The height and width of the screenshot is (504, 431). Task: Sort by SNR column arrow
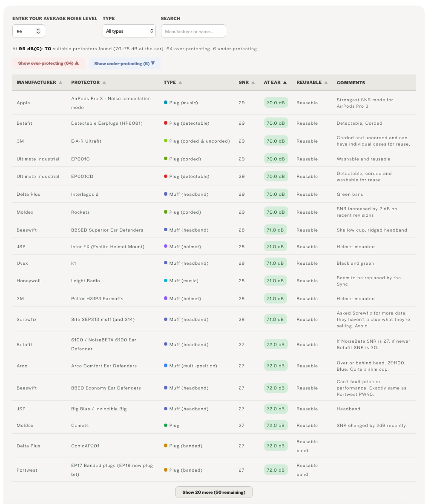pyautogui.click(x=253, y=83)
